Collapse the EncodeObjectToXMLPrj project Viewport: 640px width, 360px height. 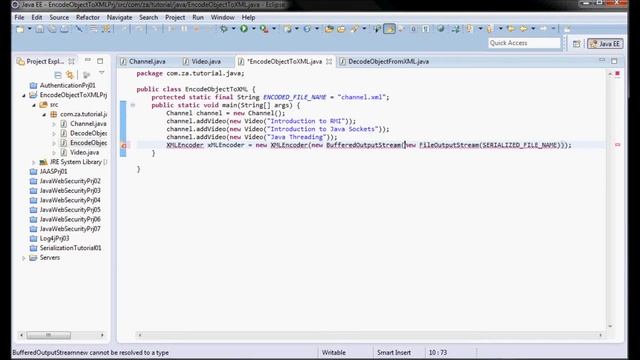click(x=24, y=96)
